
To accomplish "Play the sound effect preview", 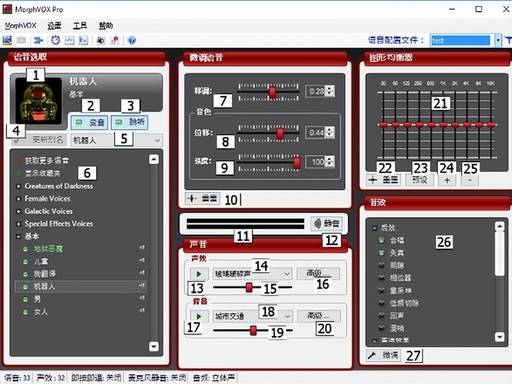I will [199, 274].
